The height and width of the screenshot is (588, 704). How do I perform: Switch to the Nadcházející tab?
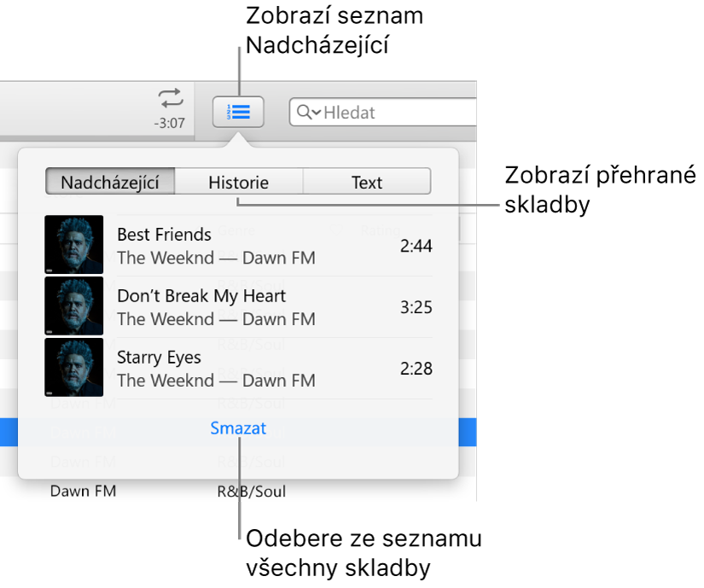point(110,182)
